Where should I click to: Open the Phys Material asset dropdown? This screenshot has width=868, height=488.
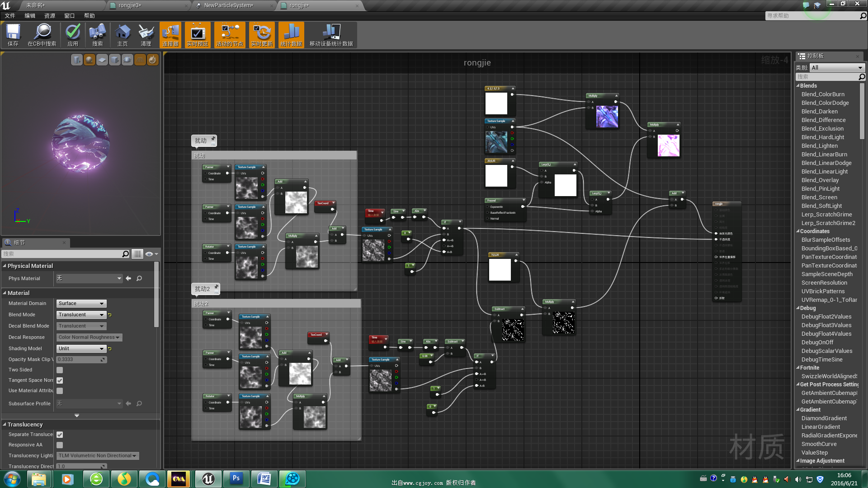[x=89, y=278]
